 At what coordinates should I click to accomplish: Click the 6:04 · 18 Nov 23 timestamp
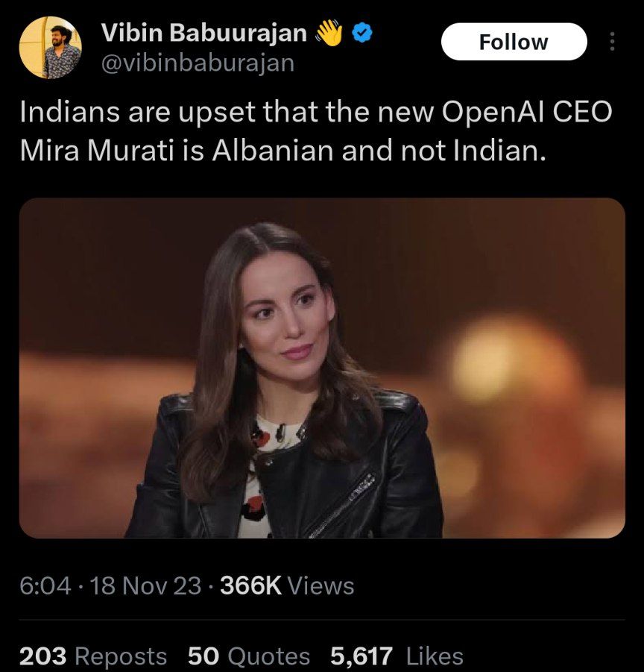pyautogui.click(x=110, y=585)
